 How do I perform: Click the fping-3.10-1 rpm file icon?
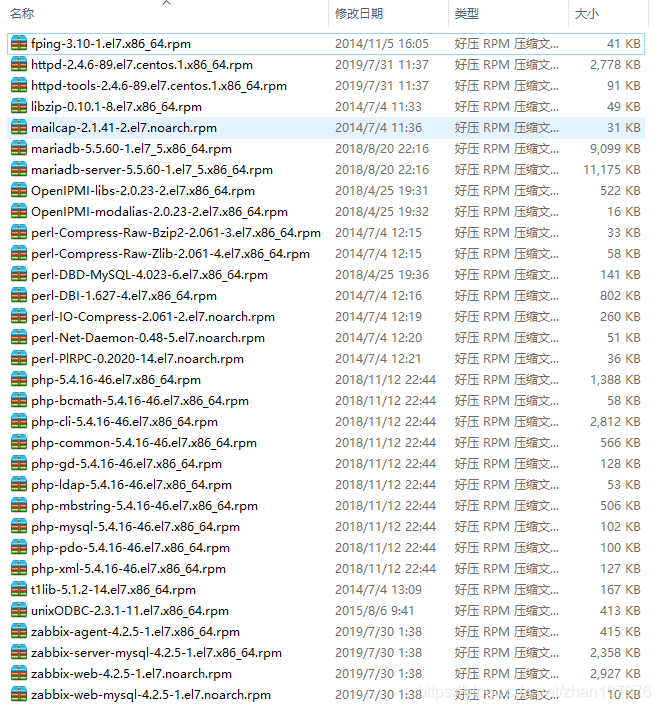pos(19,43)
